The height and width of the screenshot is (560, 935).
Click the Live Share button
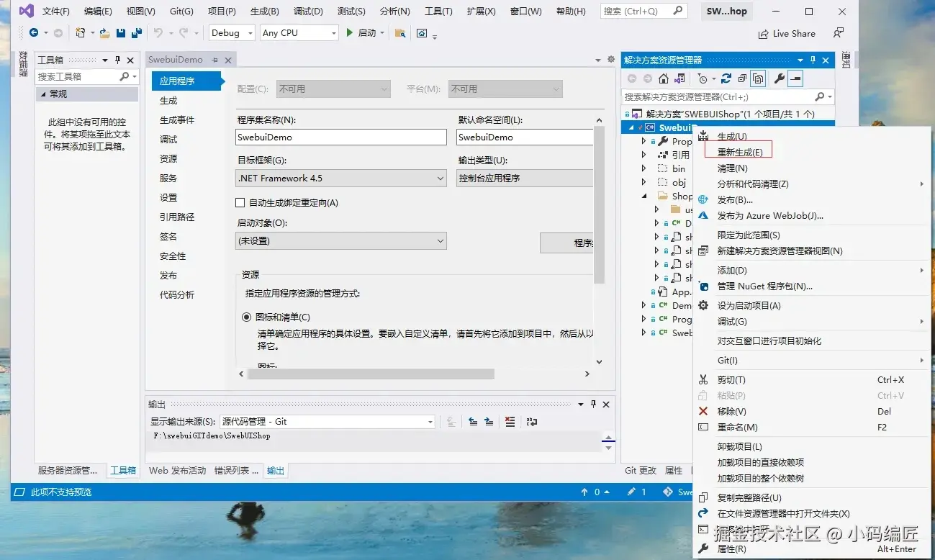787,34
